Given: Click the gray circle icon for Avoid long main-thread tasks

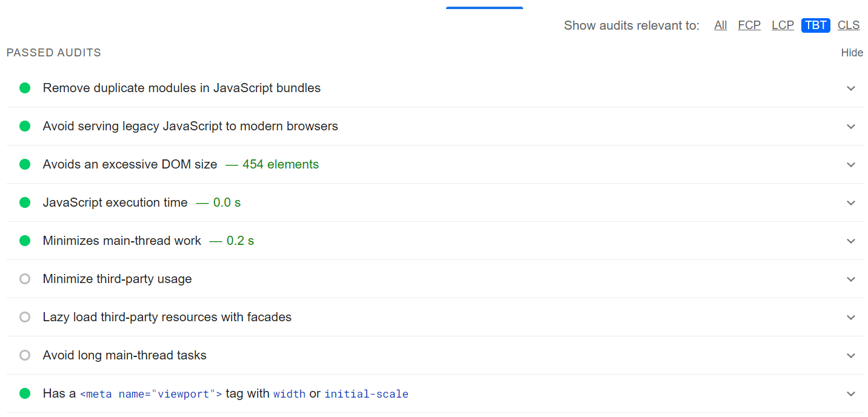Looking at the screenshot, I should tap(25, 355).
